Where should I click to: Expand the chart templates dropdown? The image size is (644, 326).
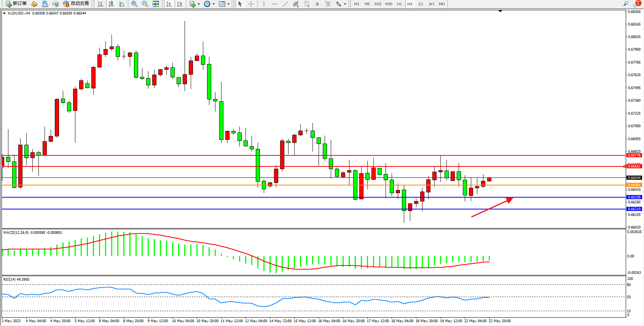[x=228, y=4]
